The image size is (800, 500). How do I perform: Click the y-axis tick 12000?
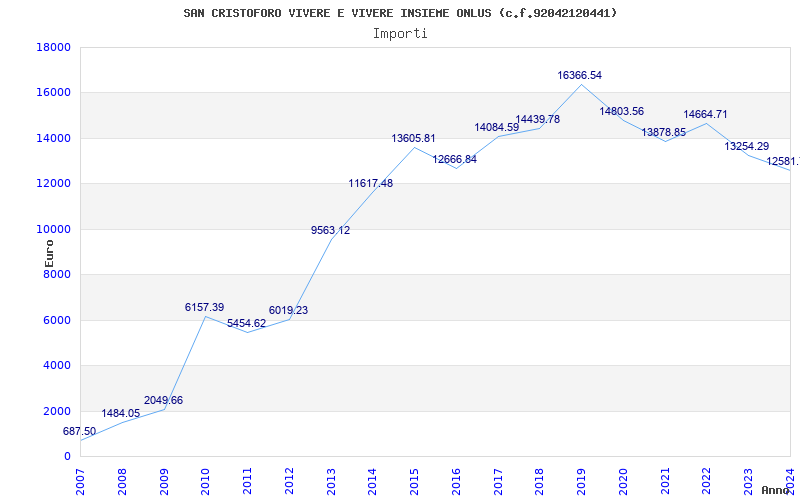[x=54, y=184]
